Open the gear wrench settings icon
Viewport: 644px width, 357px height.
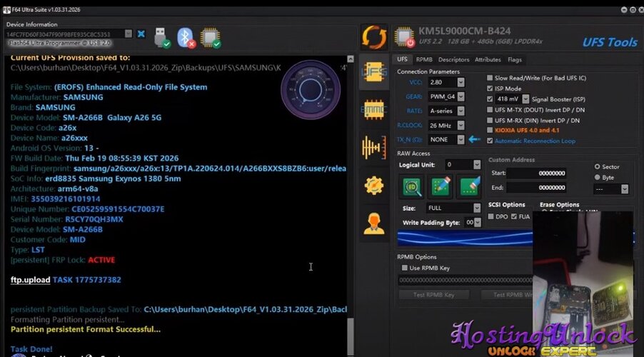point(373,185)
